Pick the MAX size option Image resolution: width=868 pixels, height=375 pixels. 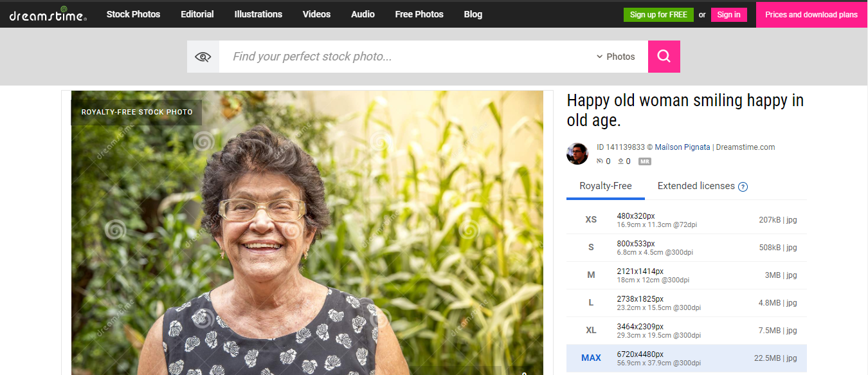point(687,358)
